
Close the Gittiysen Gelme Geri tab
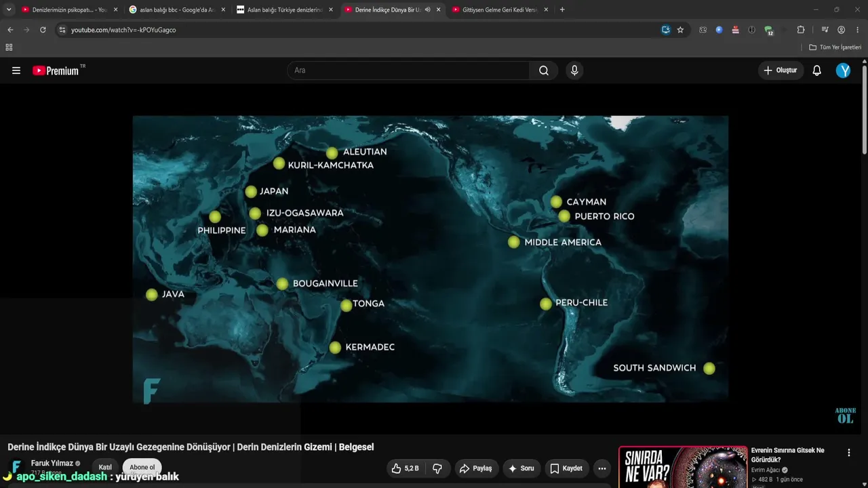pos(545,9)
